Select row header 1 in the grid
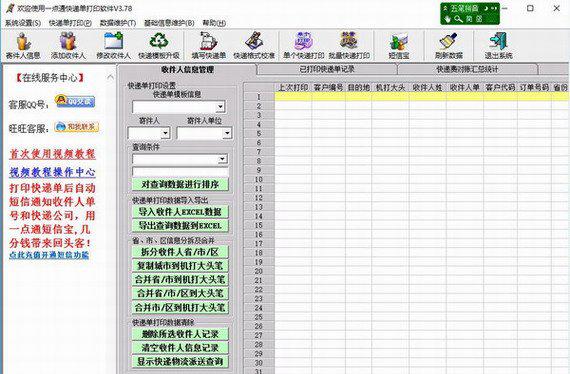 coord(259,97)
